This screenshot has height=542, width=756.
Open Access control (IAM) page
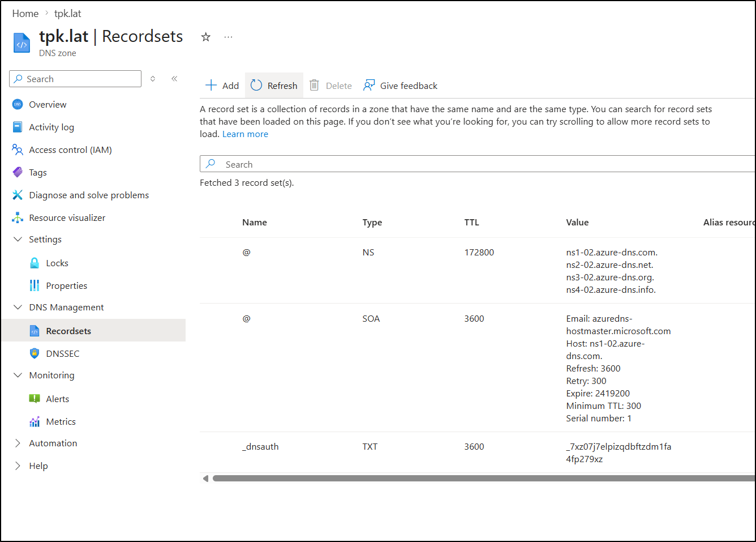[x=70, y=150]
